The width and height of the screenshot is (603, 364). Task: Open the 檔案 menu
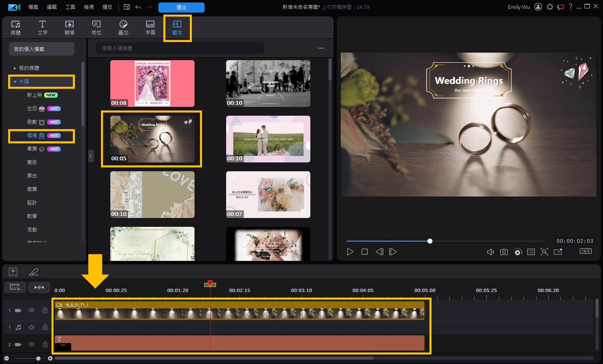point(33,7)
